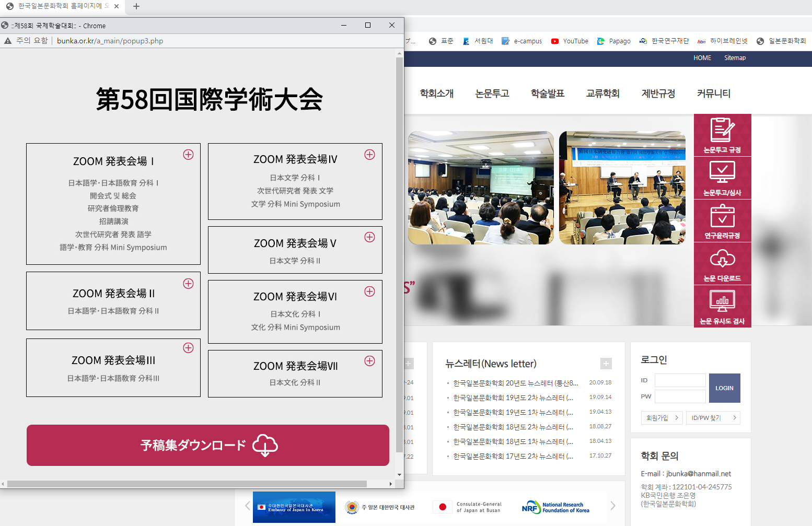Open the 커뮤니티 menu
The image size is (812, 526).
(x=713, y=93)
